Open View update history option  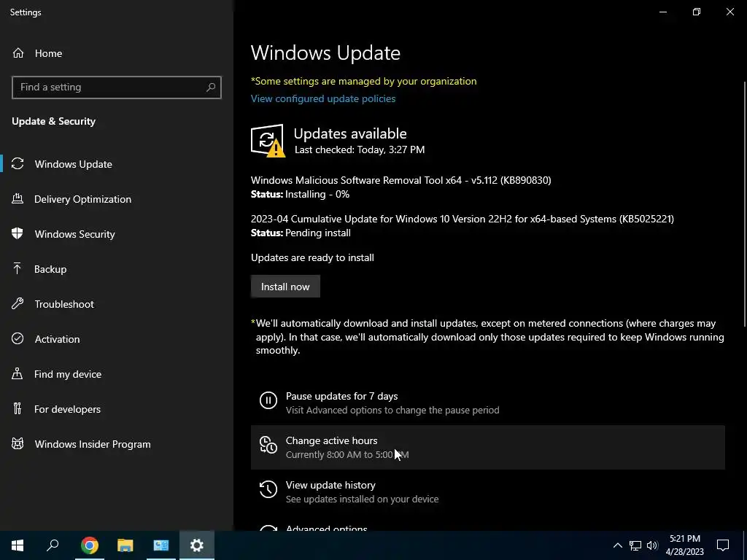click(x=488, y=491)
